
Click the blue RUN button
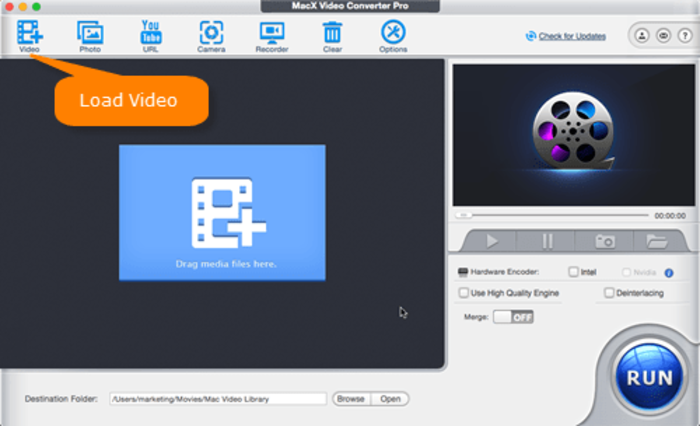click(650, 377)
